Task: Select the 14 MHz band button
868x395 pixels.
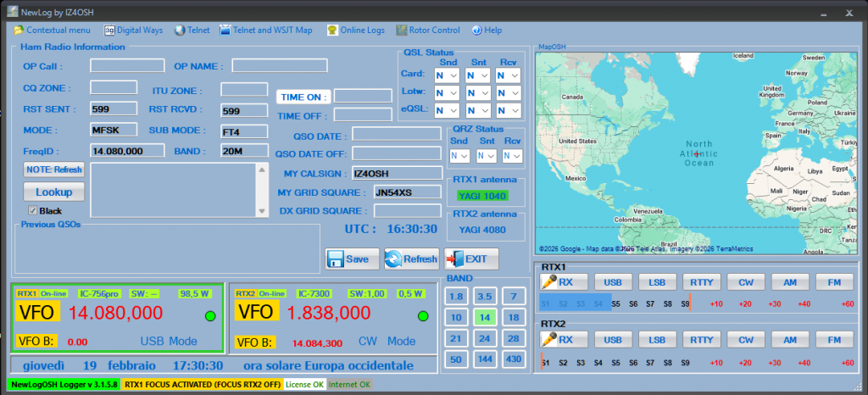Action: point(484,317)
